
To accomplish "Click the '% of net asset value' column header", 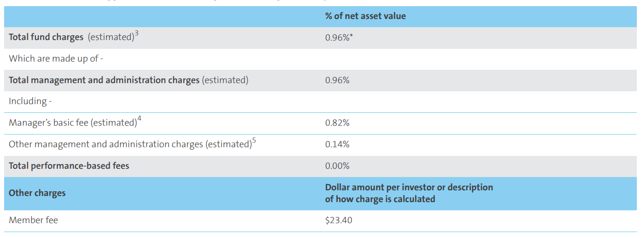I will click(x=365, y=16).
